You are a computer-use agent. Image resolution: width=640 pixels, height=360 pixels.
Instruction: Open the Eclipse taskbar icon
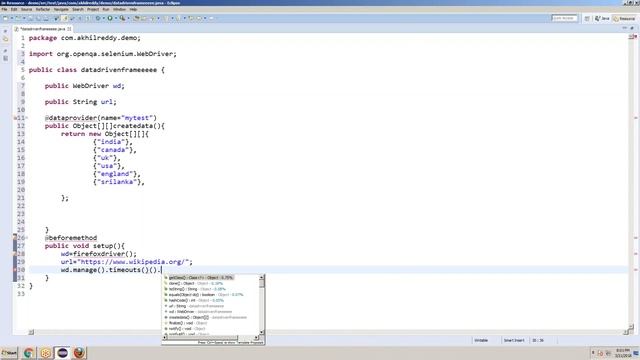click(62, 353)
